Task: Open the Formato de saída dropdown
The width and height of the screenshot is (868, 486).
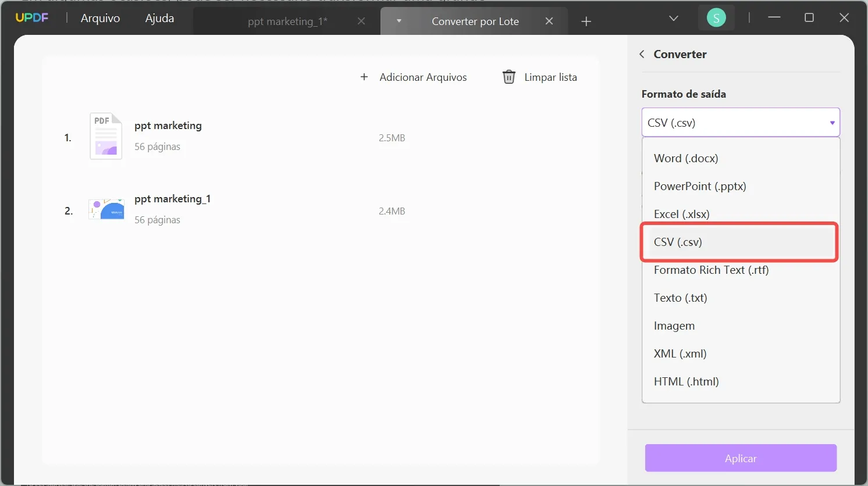Action: pos(739,122)
